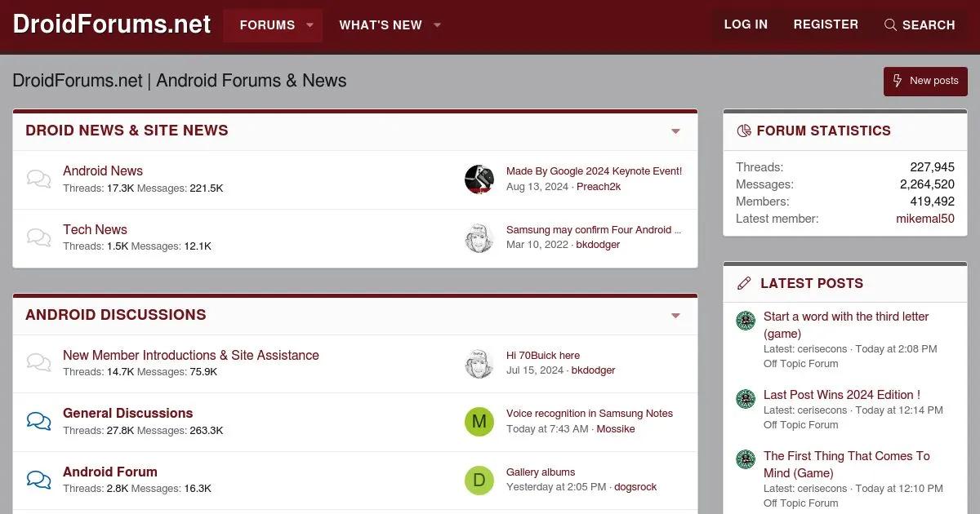
Task: Click the New Member Introductions forum status icon
Action: coord(38,363)
